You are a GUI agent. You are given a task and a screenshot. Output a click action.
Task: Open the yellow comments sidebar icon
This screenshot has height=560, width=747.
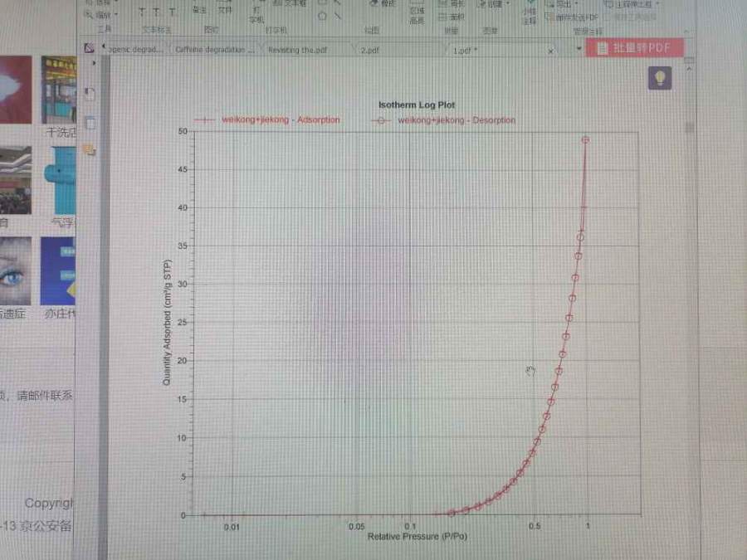90,150
